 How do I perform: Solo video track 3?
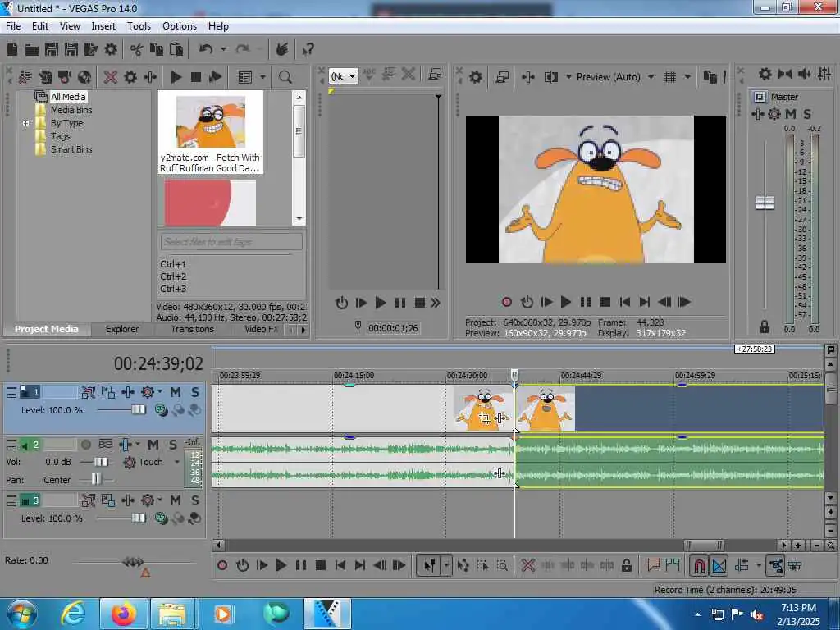[x=195, y=500]
